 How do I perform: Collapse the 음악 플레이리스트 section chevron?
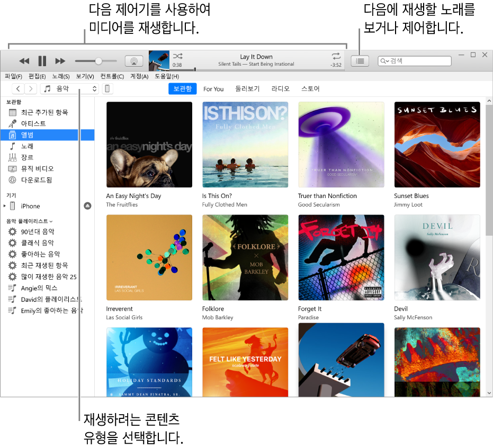(51, 222)
